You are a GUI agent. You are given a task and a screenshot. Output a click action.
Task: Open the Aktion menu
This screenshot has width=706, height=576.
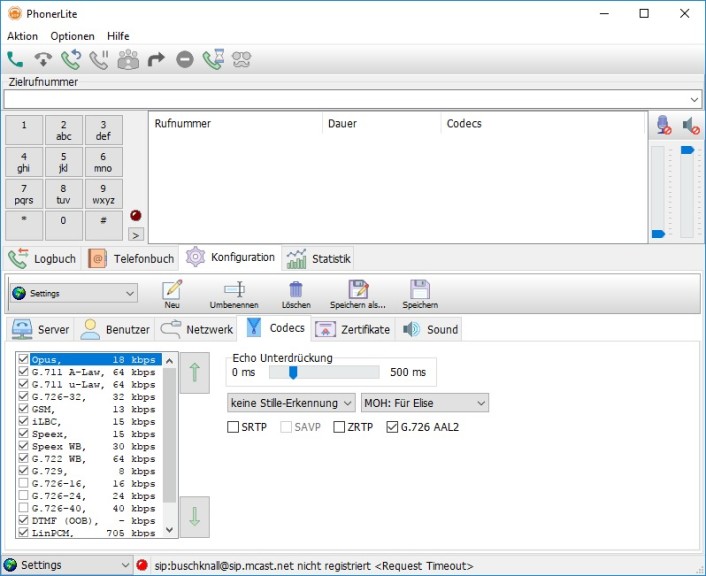coord(23,36)
